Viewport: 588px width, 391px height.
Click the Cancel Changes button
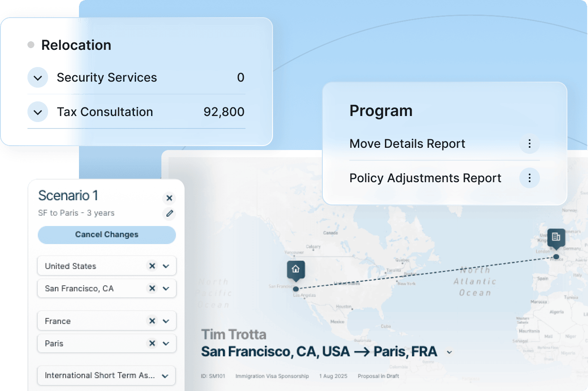coord(107,235)
